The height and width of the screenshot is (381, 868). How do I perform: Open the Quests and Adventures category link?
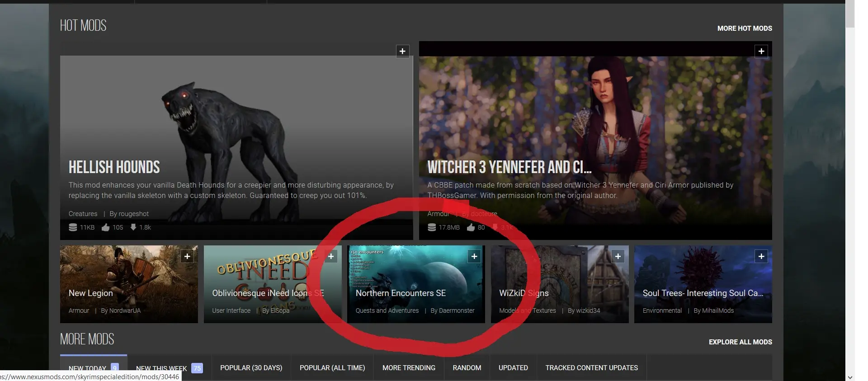pyautogui.click(x=387, y=310)
